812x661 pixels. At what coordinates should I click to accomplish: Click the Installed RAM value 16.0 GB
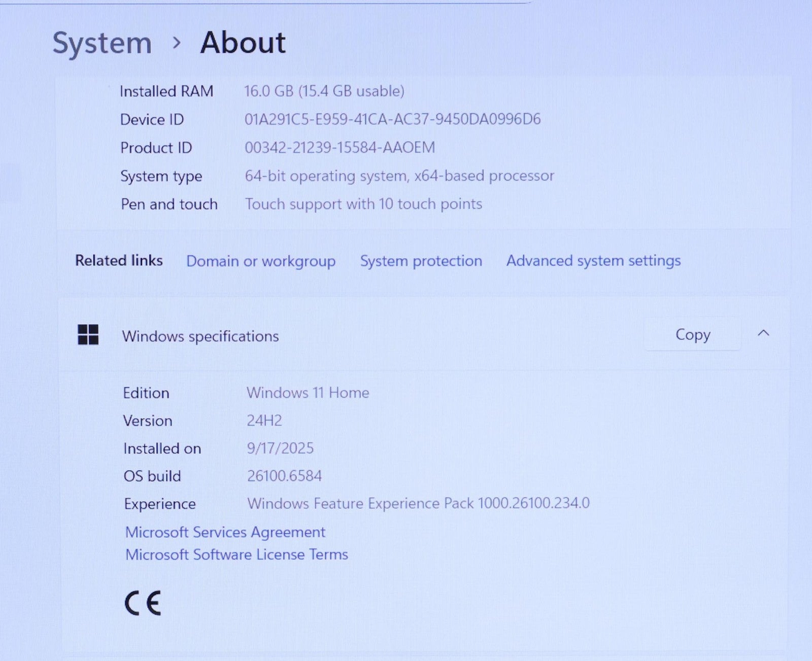[x=324, y=91]
